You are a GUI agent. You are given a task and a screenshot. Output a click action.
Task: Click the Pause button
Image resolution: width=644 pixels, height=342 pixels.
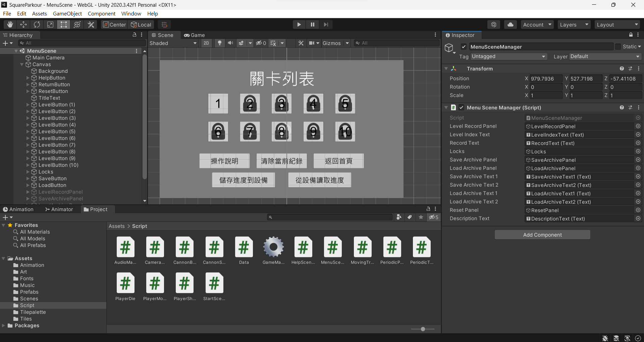(313, 25)
